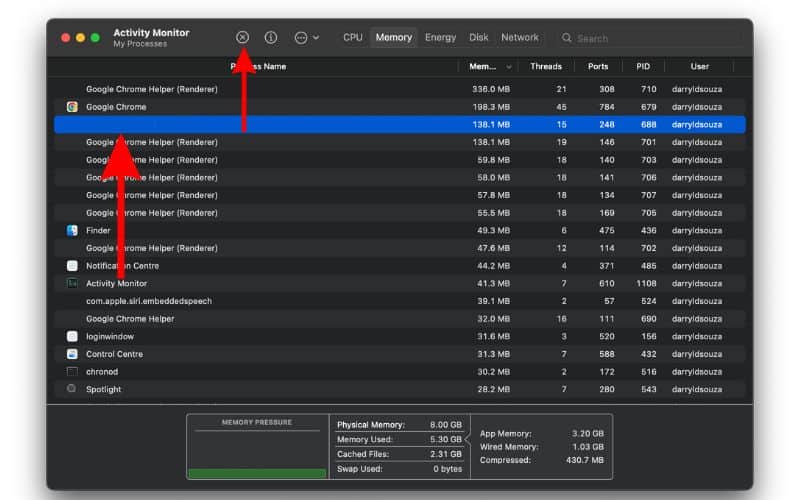Click the Notification Centre process icon
Viewport: 800px width, 500px height.
pos(72,266)
